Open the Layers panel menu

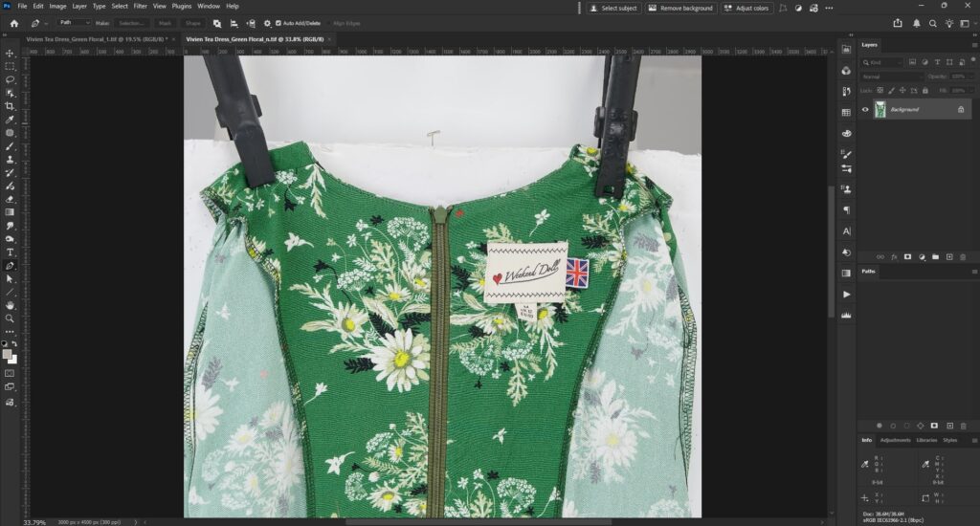(x=973, y=45)
